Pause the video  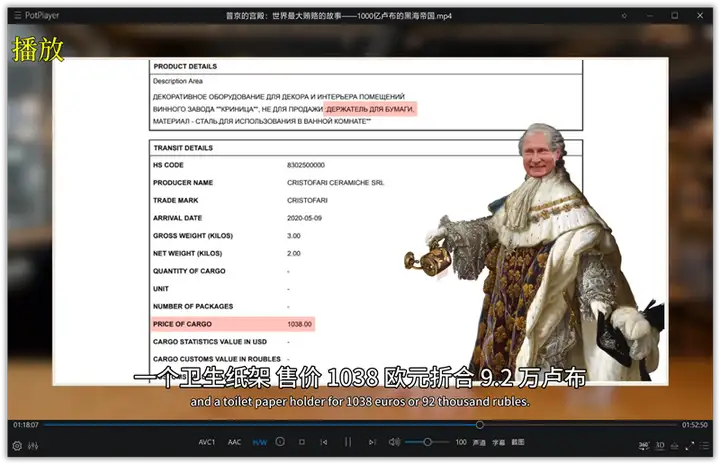pyautogui.click(x=348, y=442)
